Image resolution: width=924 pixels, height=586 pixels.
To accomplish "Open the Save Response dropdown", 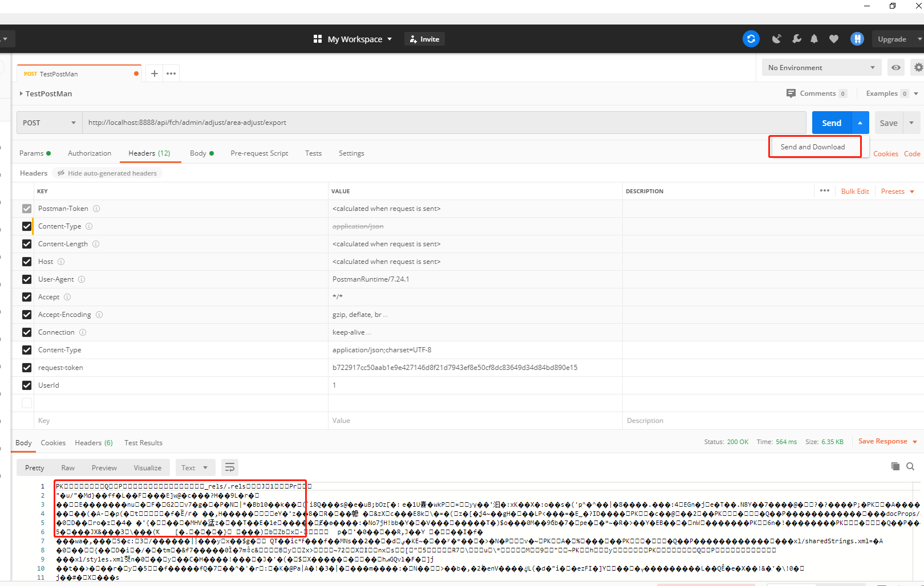I will [887, 441].
